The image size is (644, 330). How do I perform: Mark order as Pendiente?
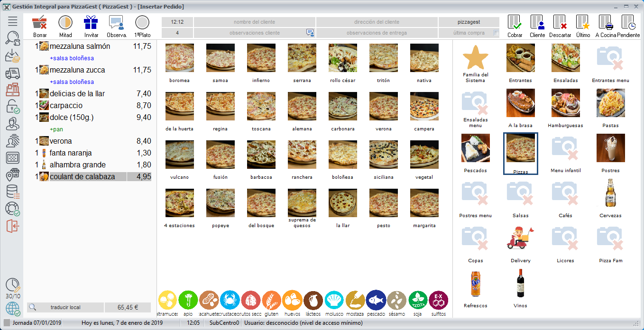point(628,23)
